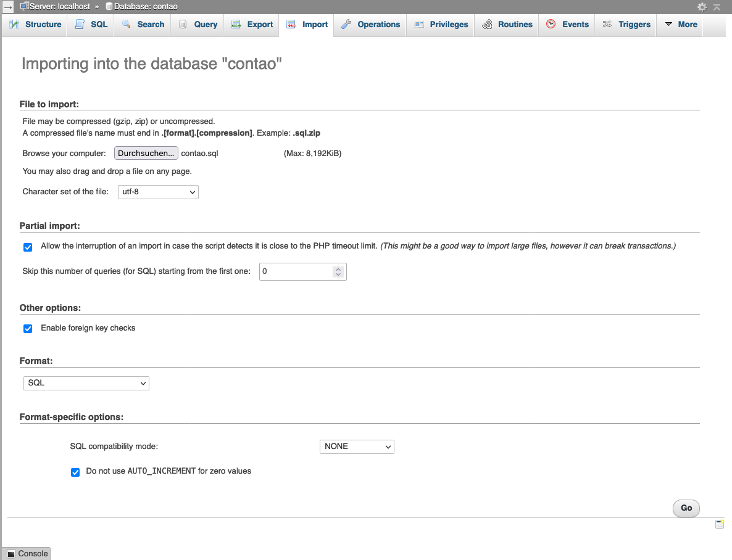This screenshot has width=732, height=560.
Task: Toggle Do not use AUTO_INCREMENT checkbox
Action: (75, 472)
